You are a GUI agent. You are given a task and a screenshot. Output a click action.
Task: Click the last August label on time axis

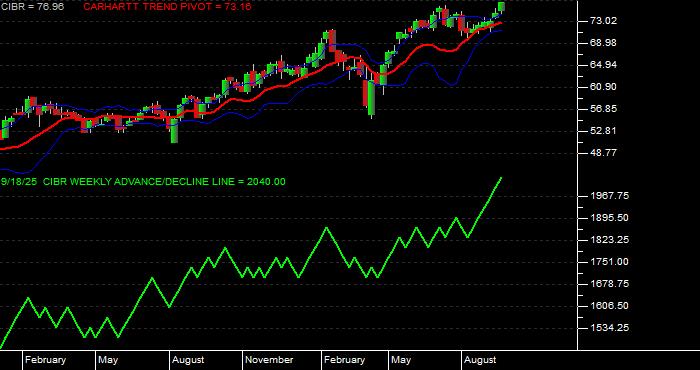tap(480, 360)
